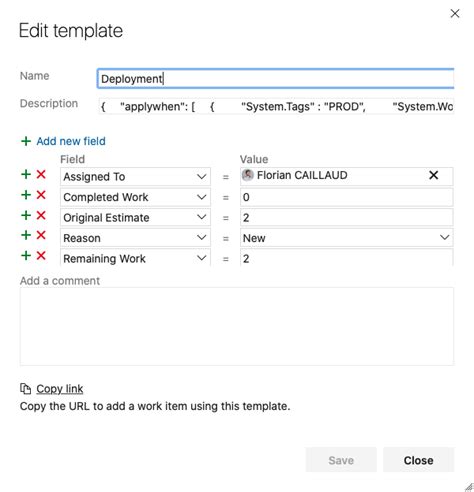Viewport: 474px width, 492px height.
Task: Delete the Completed Work field row
Action: pyautogui.click(x=41, y=195)
